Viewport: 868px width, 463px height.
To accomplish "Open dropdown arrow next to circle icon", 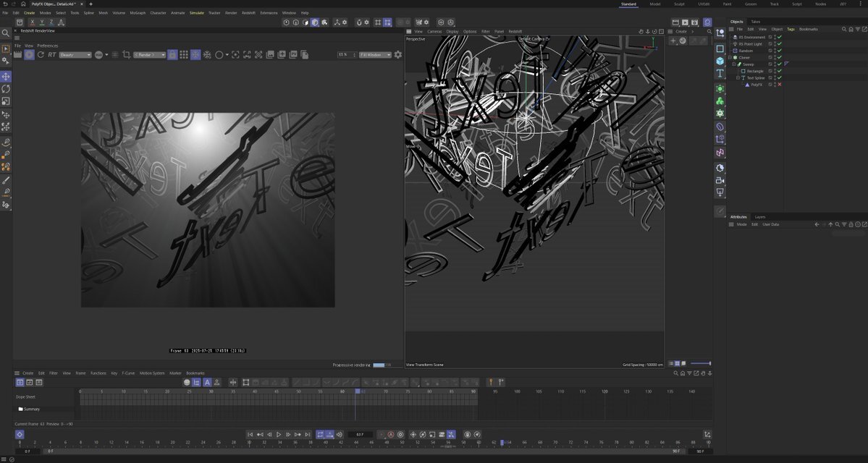I will click(227, 55).
